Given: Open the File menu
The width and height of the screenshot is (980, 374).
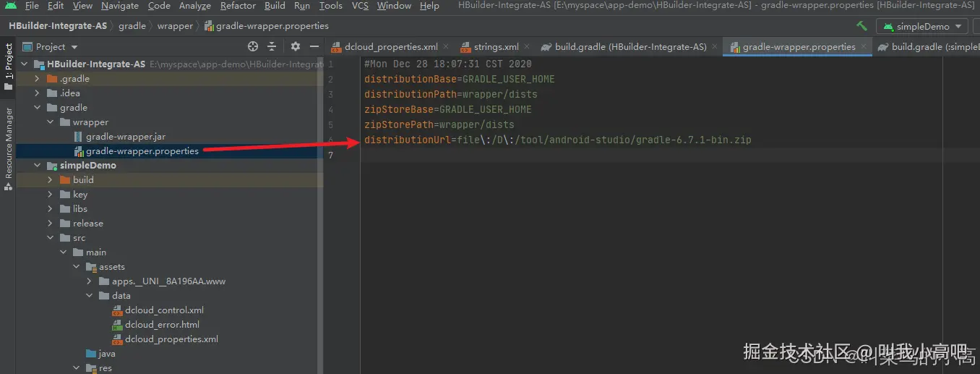Looking at the screenshot, I should pos(32,6).
